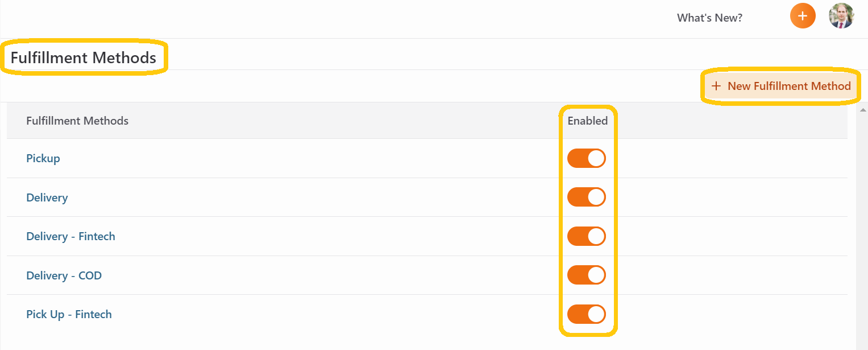This screenshot has height=350, width=868.
Task: Click the Fulfillment Methods column header
Action: pos(77,121)
